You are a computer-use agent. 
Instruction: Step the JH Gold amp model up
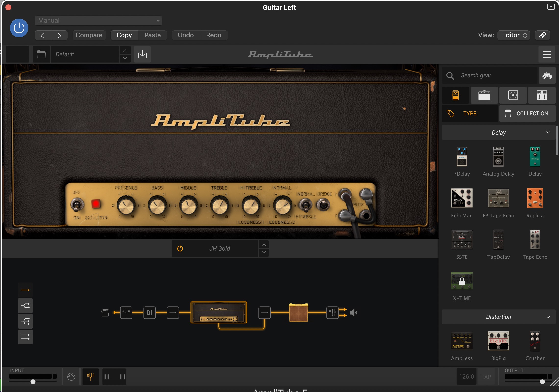pos(264,245)
